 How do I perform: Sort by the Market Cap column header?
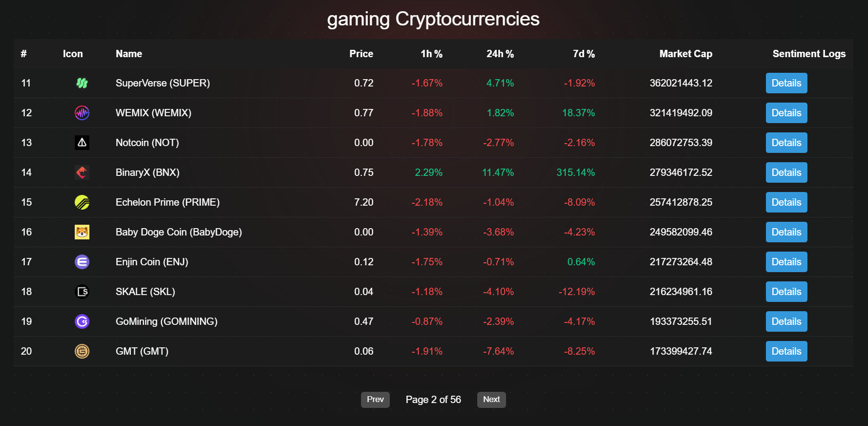[686, 54]
